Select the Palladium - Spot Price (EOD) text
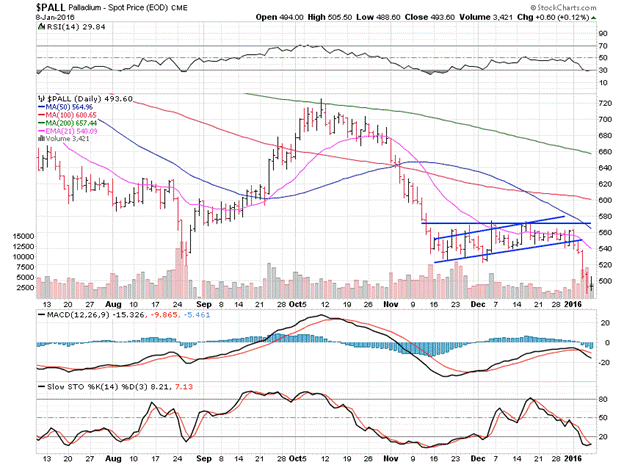The height and width of the screenshot is (465, 624). pyautogui.click(x=118, y=8)
